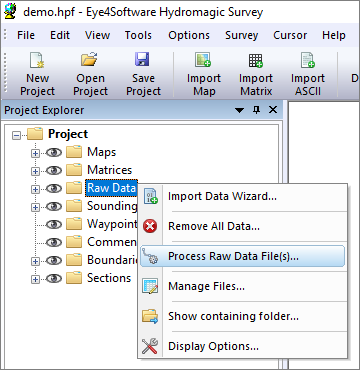This screenshot has height=370, width=360.
Task: Pin the Project Explorer panel
Action: (x=256, y=110)
